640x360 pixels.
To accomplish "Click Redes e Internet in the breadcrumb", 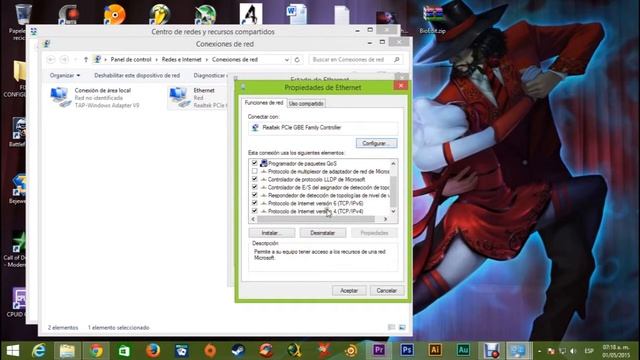I will [182, 60].
